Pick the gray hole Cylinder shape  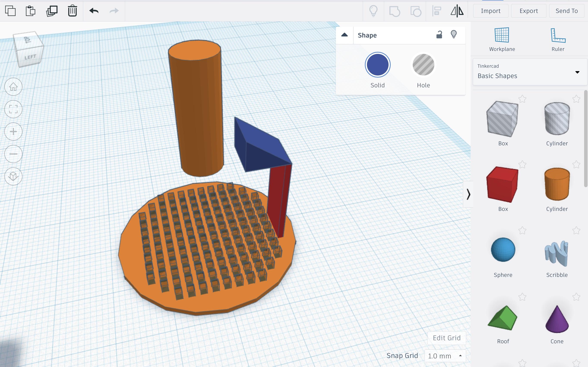557,118
